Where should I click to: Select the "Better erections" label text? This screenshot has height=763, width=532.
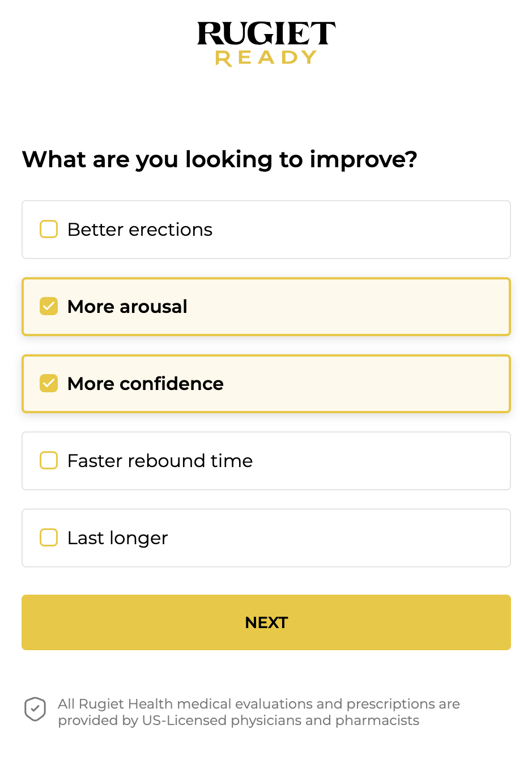(x=140, y=230)
